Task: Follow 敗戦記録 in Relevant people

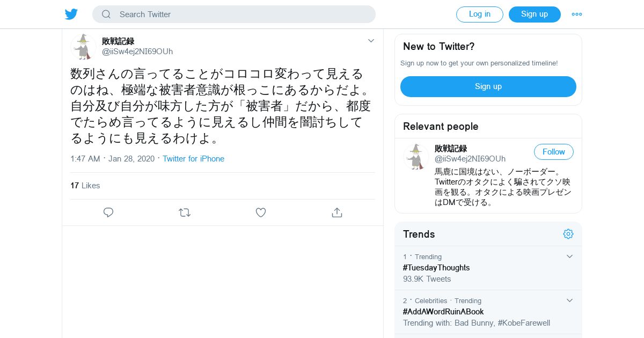Action: point(554,152)
